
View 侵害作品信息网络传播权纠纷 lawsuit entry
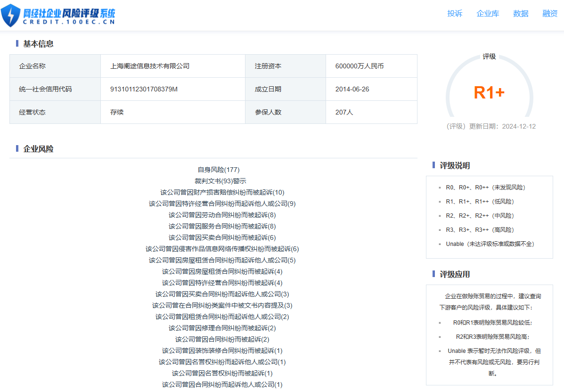[222, 249]
